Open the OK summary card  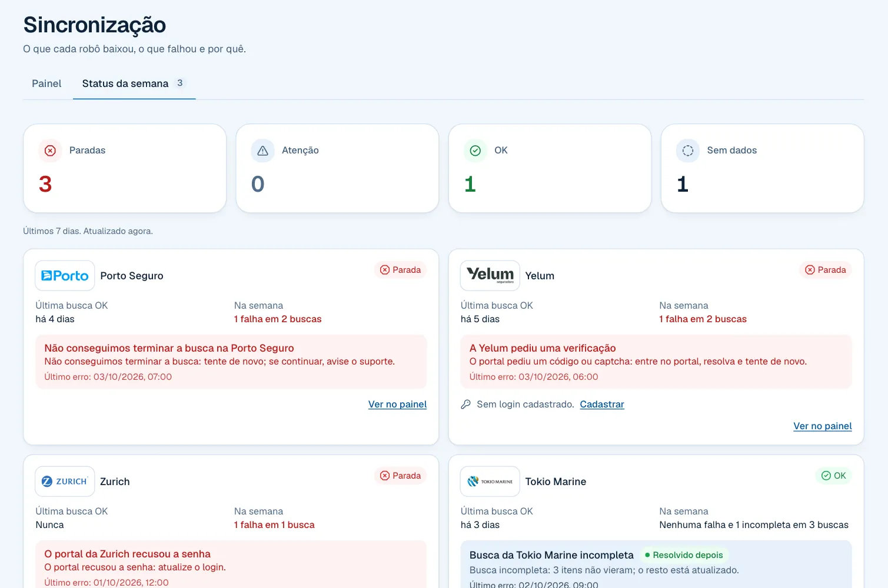550,168
